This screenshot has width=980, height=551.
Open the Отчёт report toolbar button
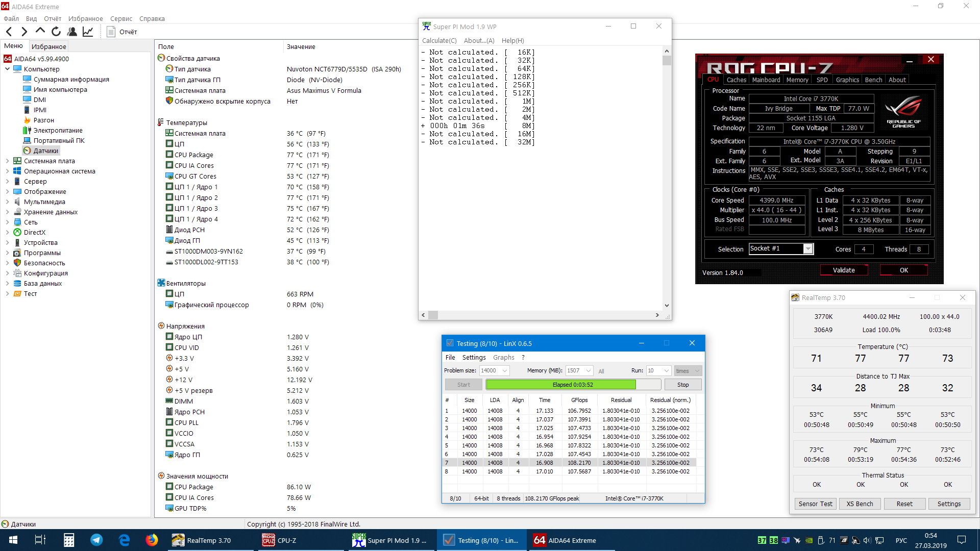point(122,32)
